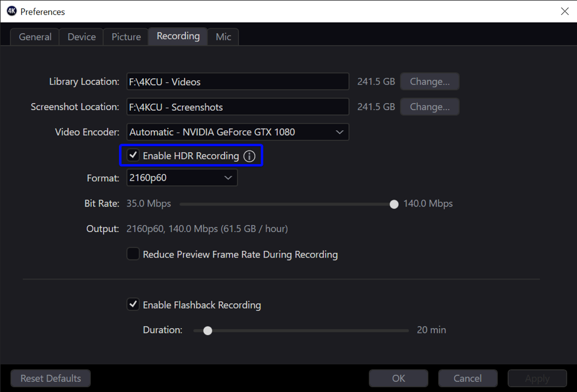The width and height of the screenshot is (577, 392).
Task: Change the Screenshot Location folder
Action: click(x=430, y=107)
